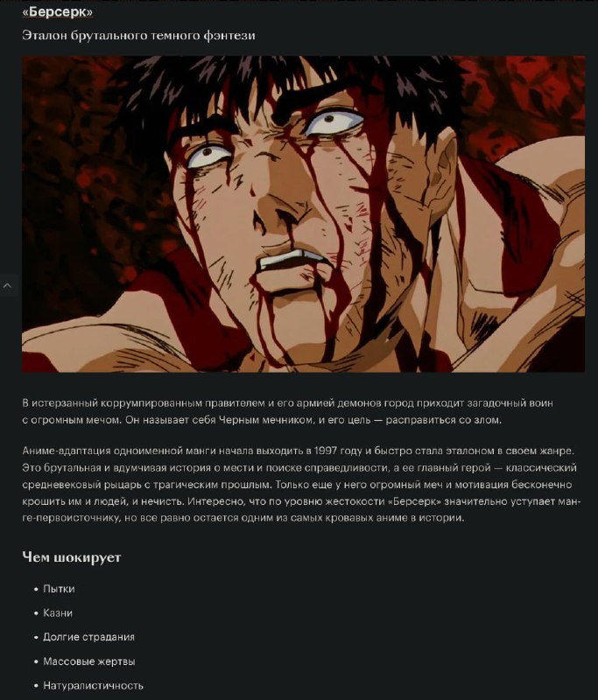Select the «Массовые жертвы» list item
The height and width of the screenshot is (700, 598).
89,661
